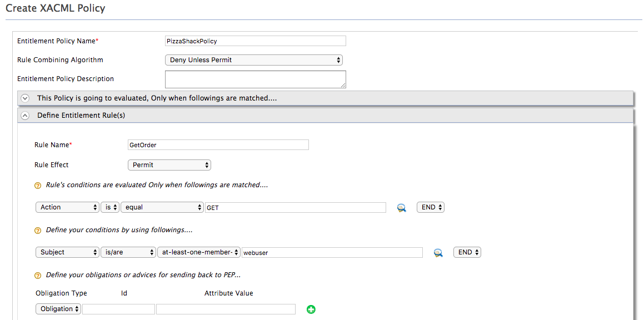Open the equal operator dropdown
The image size is (644, 320).
click(x=162, y=207)
